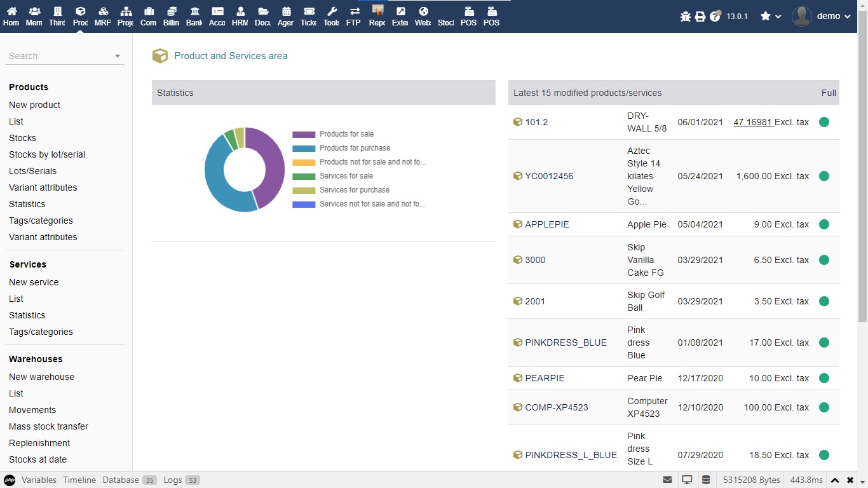Open product YC0012456

tap(550, 176)
